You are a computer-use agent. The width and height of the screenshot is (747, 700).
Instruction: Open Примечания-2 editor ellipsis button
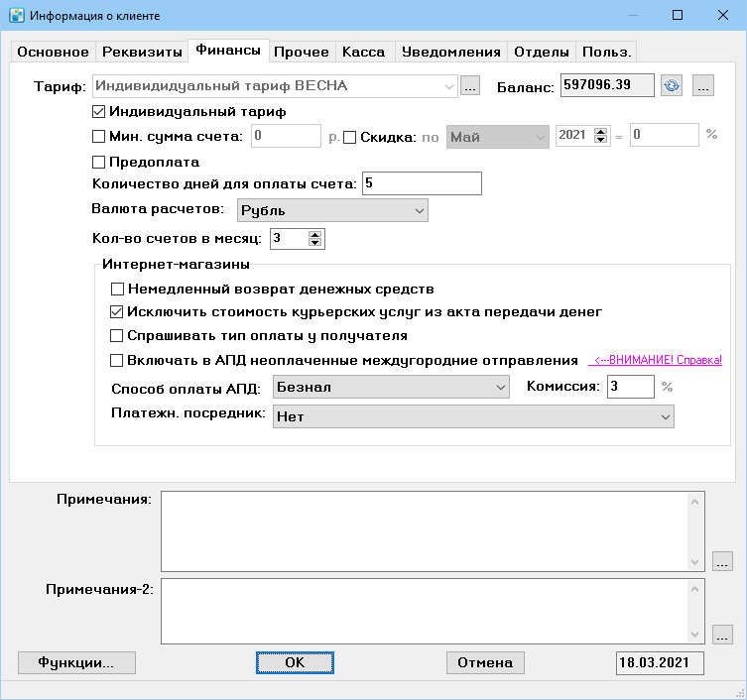point(722,635)
